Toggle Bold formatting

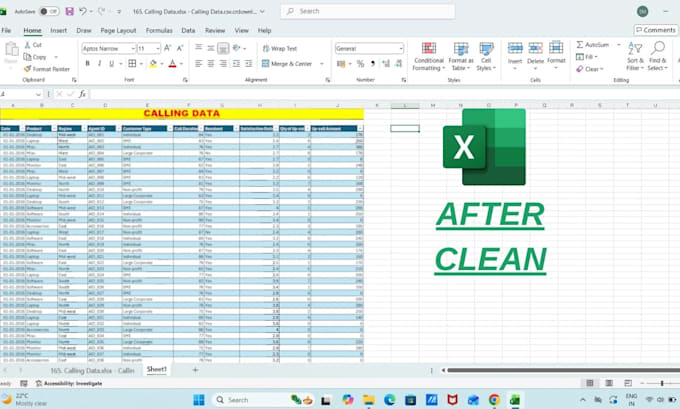coord(87,64)
